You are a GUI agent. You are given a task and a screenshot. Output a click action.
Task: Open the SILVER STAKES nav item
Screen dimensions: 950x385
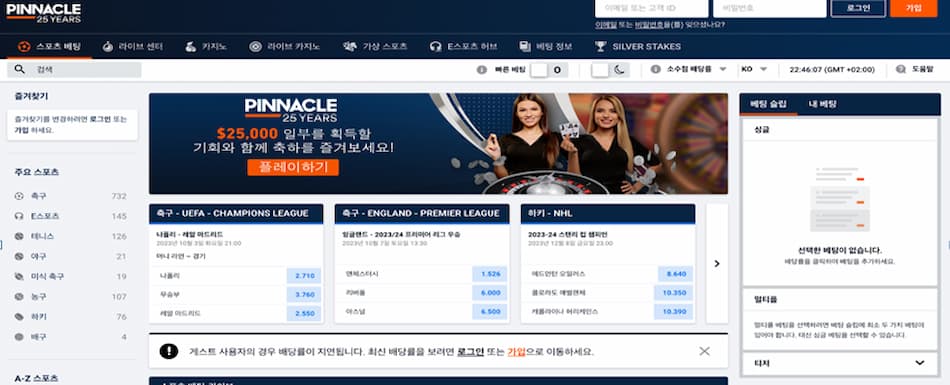pyautogui.click(x=637, y=47)
